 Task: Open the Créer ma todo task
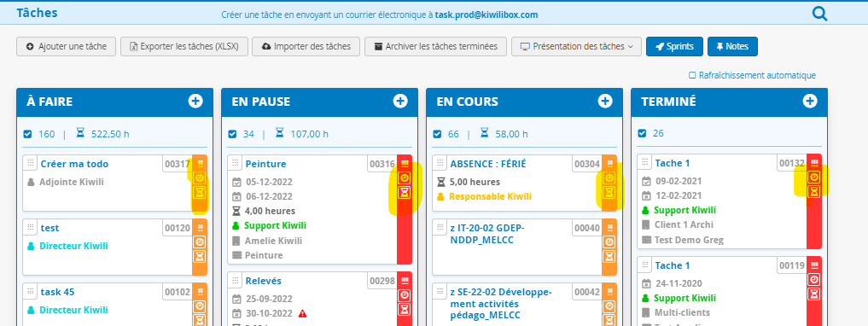click(75, 164)
